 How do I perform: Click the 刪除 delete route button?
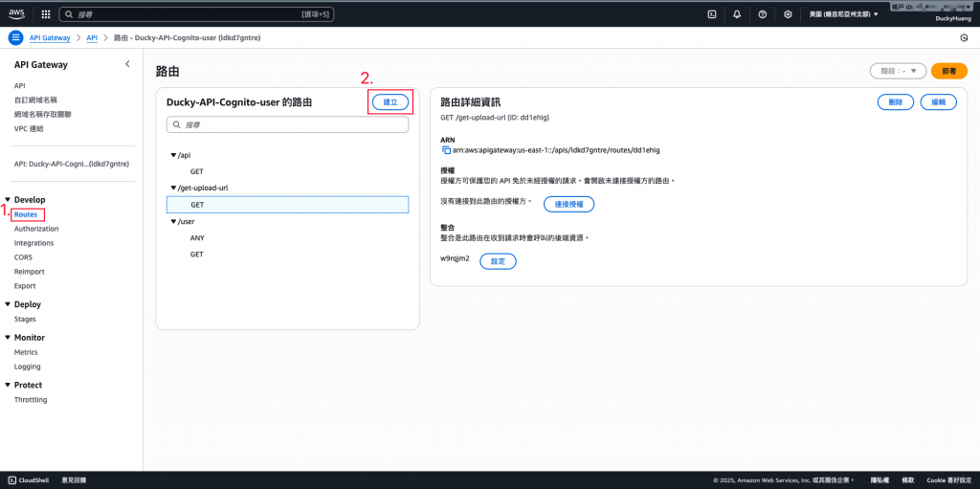[x=896, y=102]
